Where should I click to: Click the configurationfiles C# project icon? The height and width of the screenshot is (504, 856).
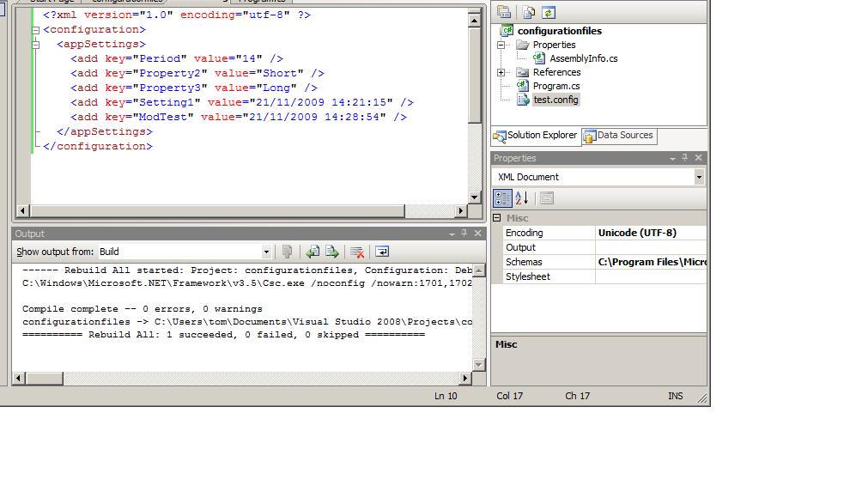point(507,31)
